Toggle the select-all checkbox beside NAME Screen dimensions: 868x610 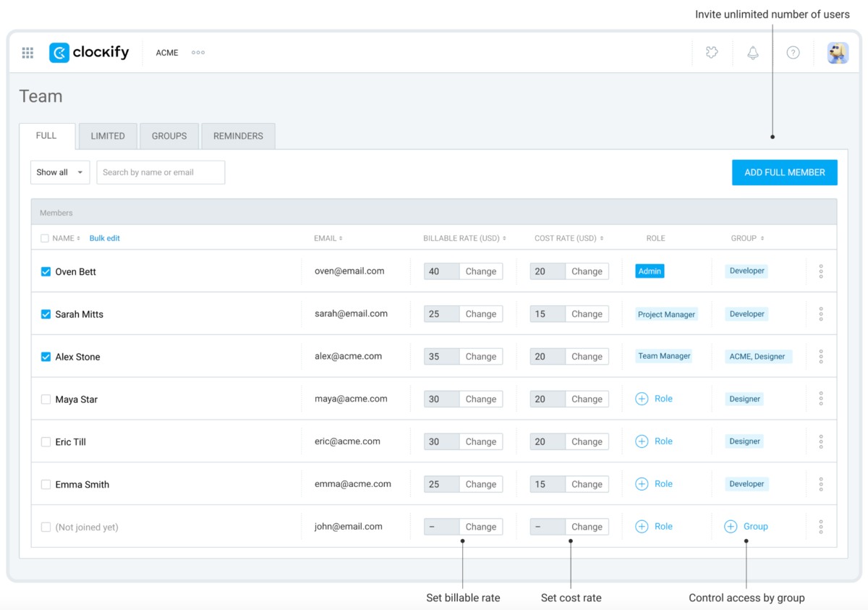[x=45, y=238]
